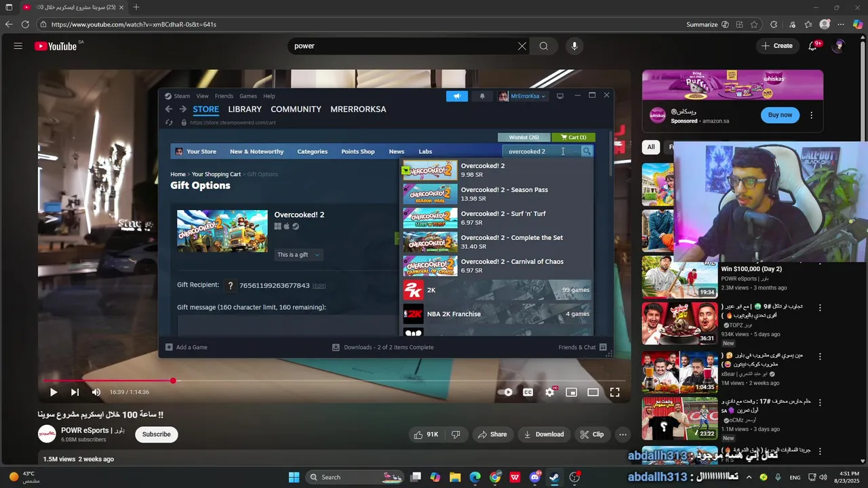Go to YouTube home via the logo
Screen dimensions: 868x488
tap(56, 46)
